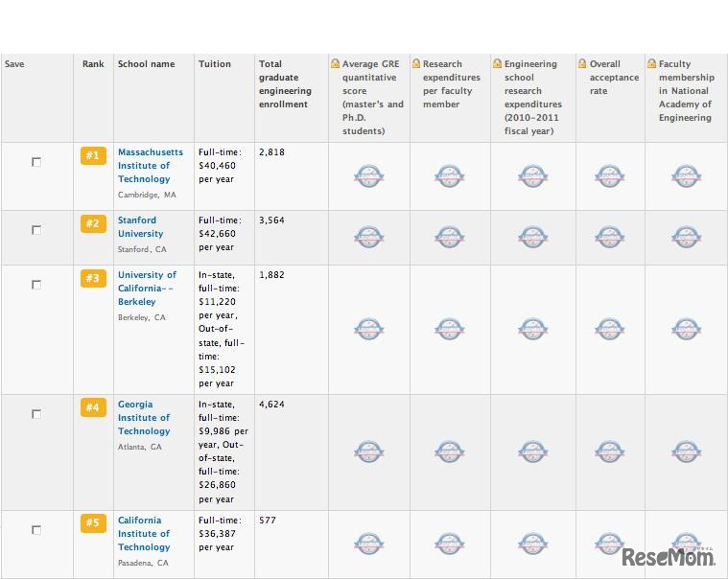Check the Save box for Massachusetts Institute of Technology
The height and width of the screenshot is (579, 728).
[36, 162]
